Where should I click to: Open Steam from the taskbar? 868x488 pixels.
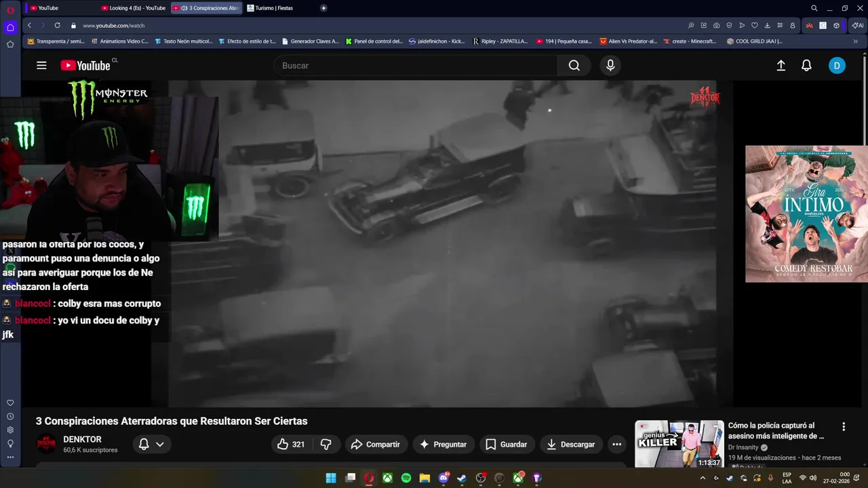coord(462,478)
